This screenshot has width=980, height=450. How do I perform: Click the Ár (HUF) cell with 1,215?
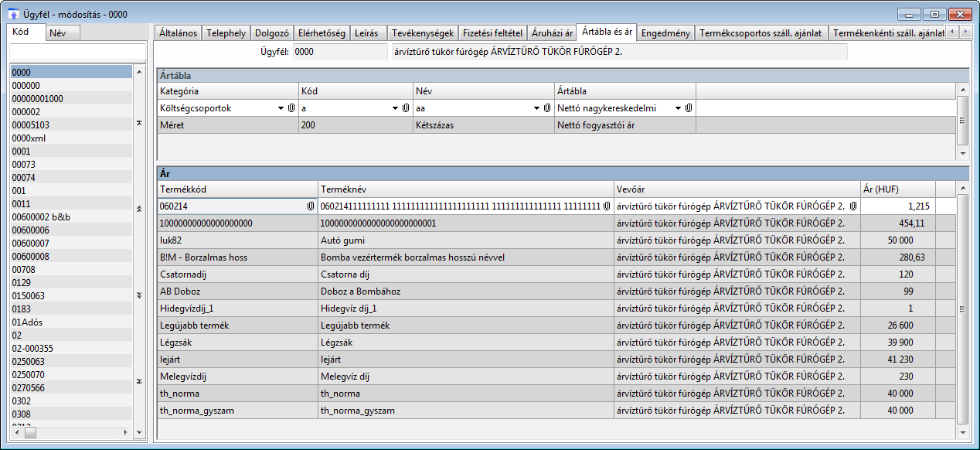(898, 206)
